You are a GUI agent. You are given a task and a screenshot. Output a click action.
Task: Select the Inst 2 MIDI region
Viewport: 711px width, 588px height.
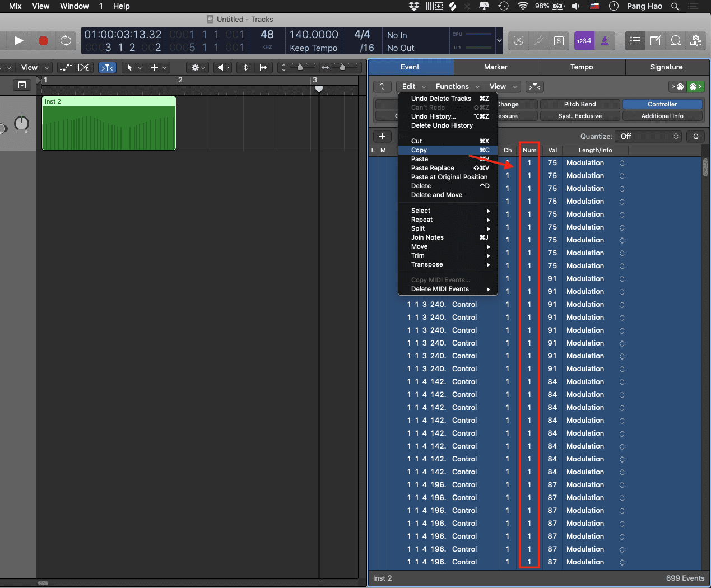pos(109,123)
